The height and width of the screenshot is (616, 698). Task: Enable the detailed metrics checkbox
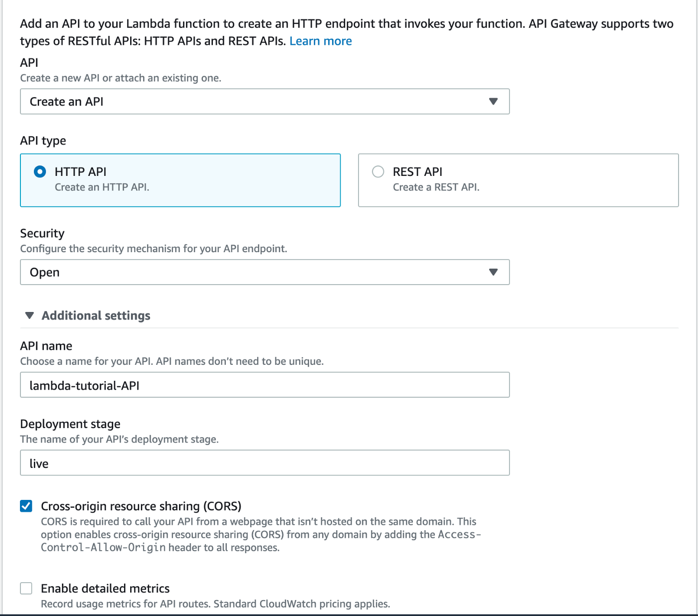(x=26, y=589)
